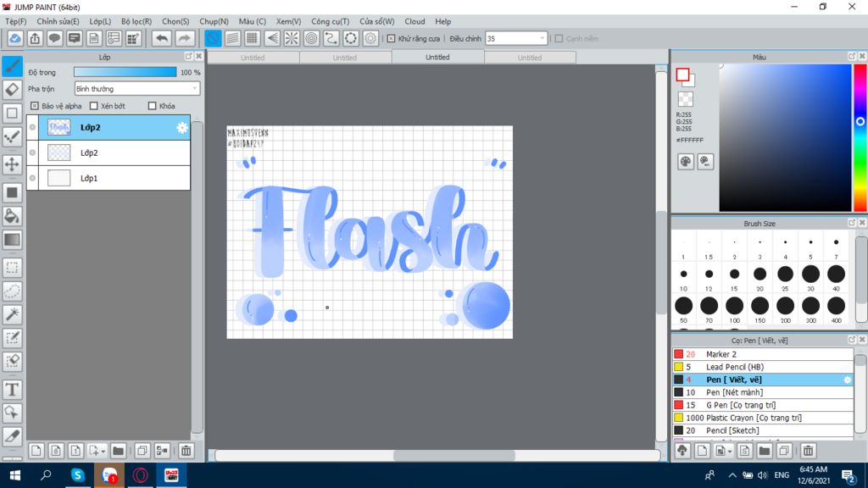Select the Text tool

click(x=12, y=390)
